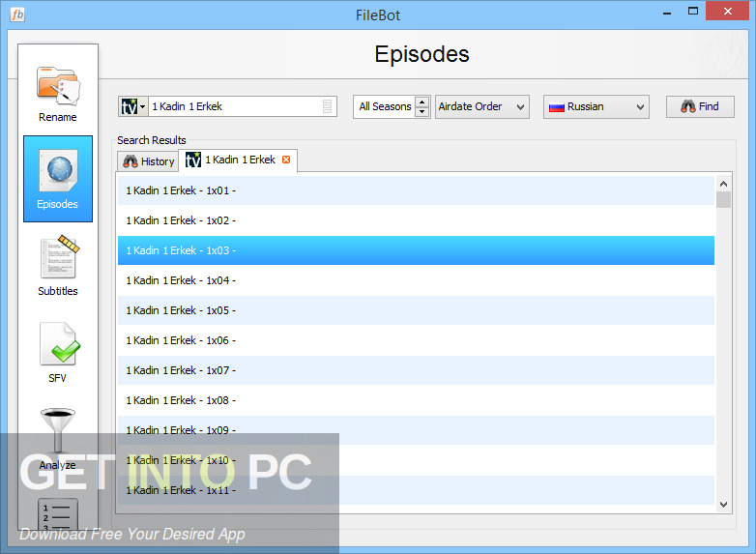Click the scrollbar up arrow

pos(723,184)
